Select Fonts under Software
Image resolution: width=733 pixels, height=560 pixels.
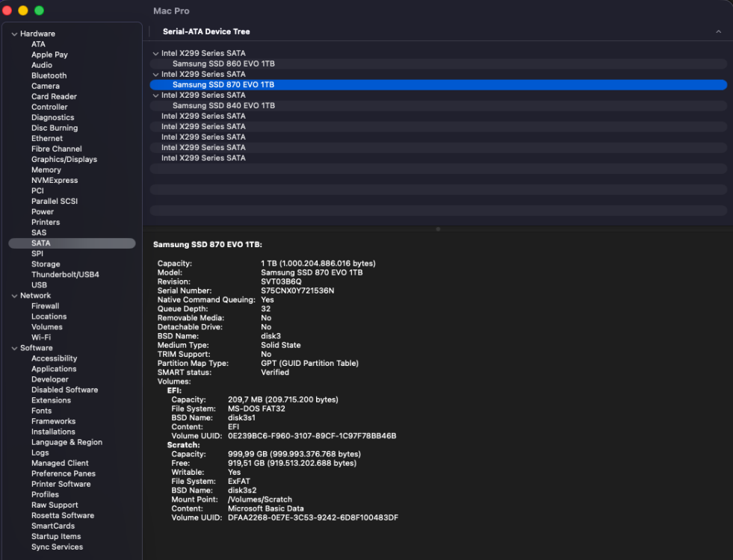pyautogui.click(x=42, y=411)
